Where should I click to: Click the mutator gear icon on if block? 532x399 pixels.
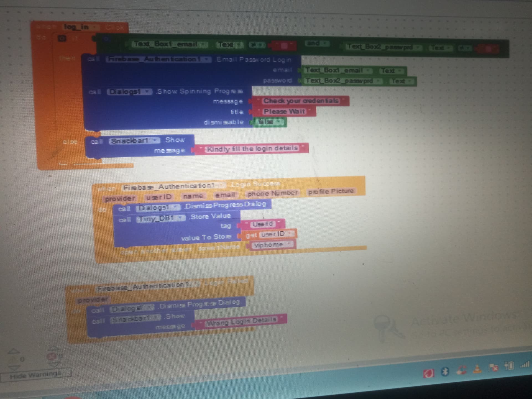(62, 38)
